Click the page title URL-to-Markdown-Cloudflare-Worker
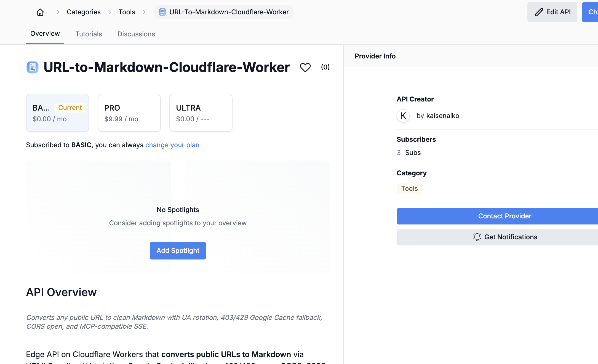This screenshot has width=598, height=364. [x=167, y=67]
